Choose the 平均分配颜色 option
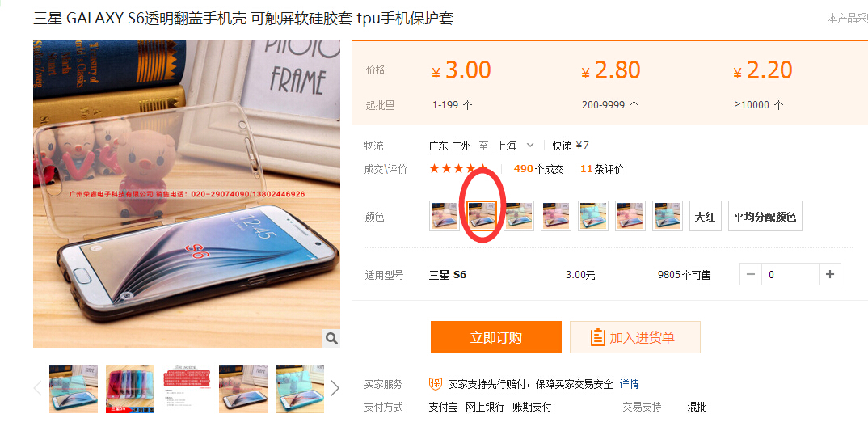The image size is (868, 435). click(765, 216)
